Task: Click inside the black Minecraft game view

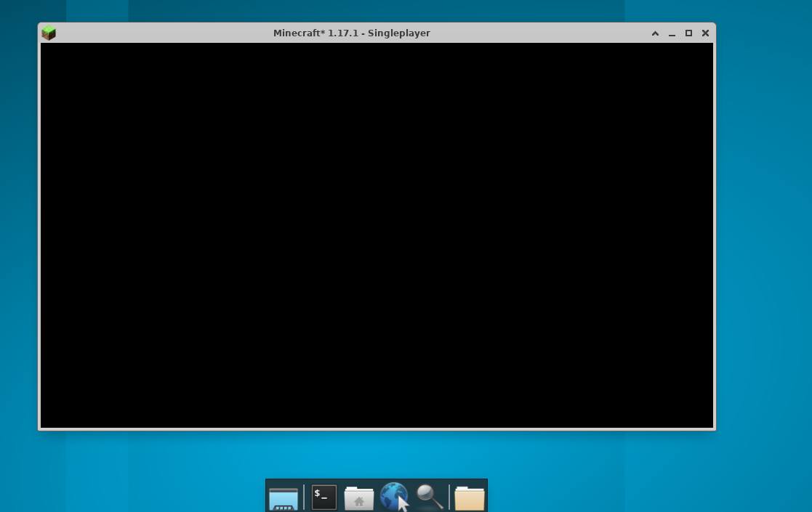Action: (377, 235)
